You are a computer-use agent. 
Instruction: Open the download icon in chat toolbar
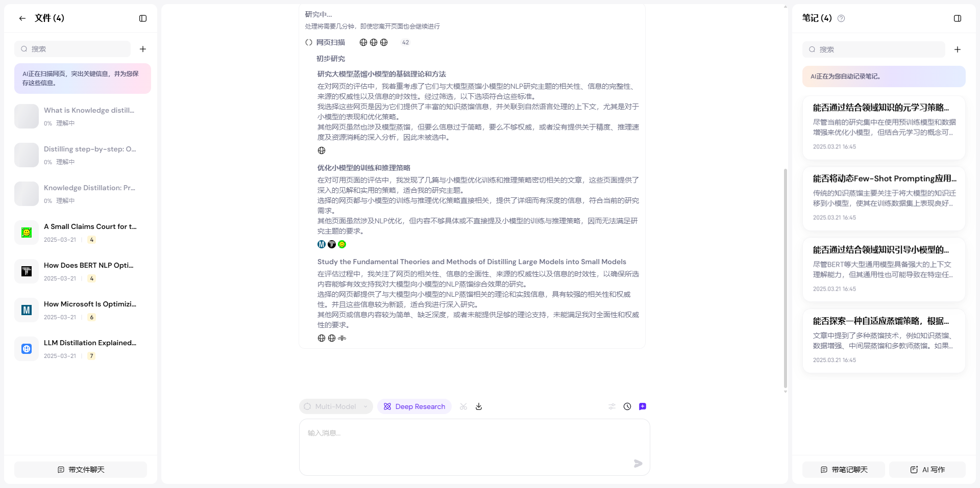click(479, 406)
